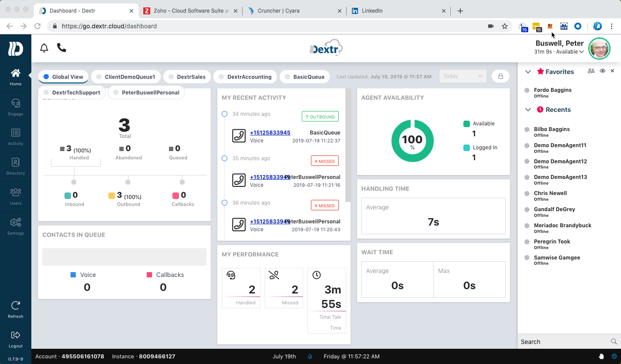Open the phone dialer icon
621x364 pixels.
click(x=62, y=48)
